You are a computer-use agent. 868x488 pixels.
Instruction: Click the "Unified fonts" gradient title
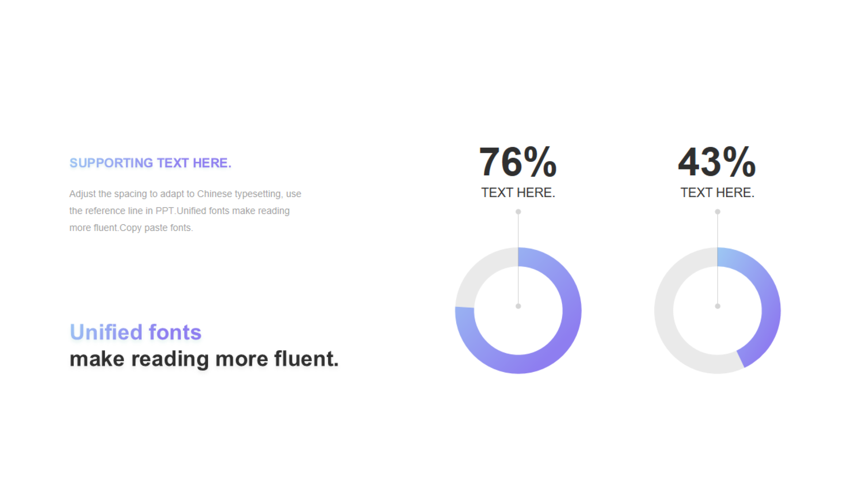coord(136,333)
